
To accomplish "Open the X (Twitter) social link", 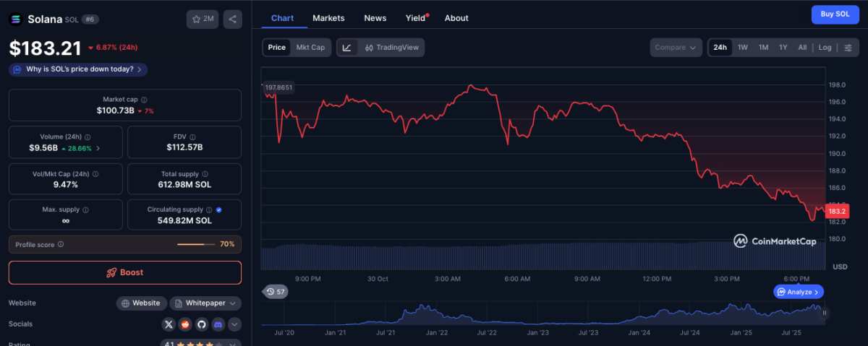I will pos(169,324).
